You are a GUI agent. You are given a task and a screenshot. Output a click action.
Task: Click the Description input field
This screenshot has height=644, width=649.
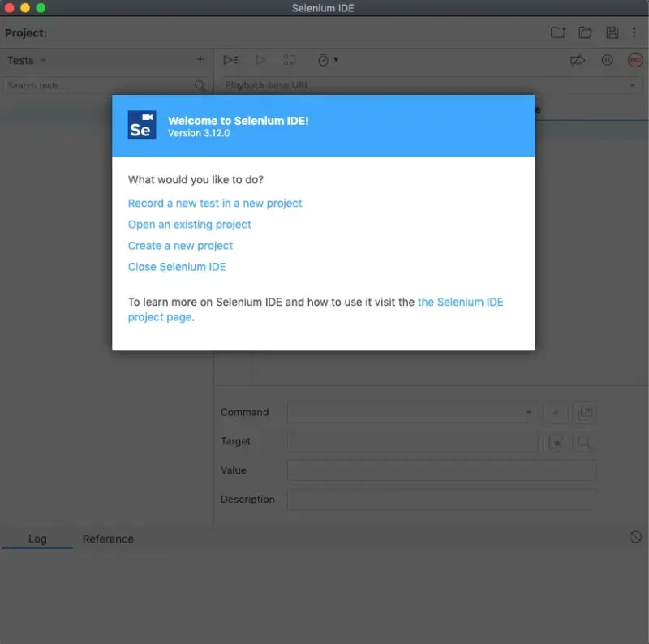441,500
